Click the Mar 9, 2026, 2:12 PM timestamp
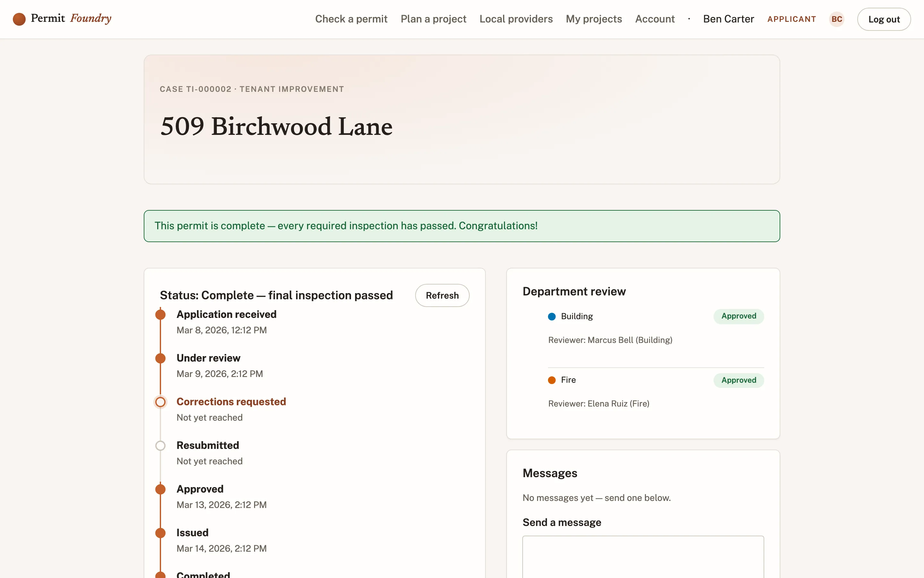 click(219, 374)
